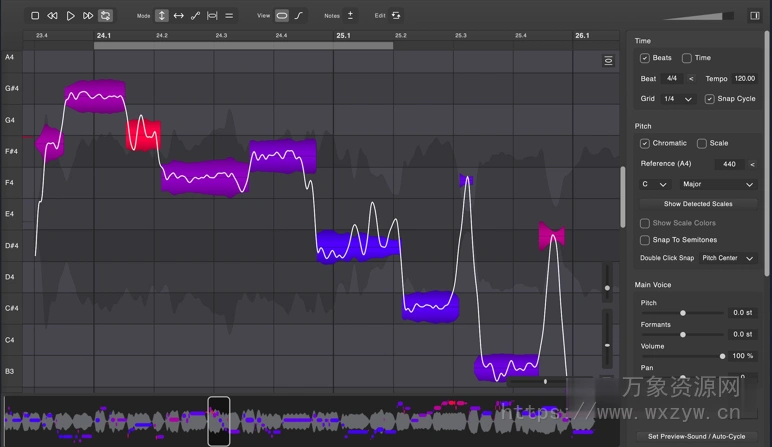Select the blue note blob at D#4
Image resolution: width=772 pixels, height=447 pixels.
pyautogui.click(x=358, y=247)
